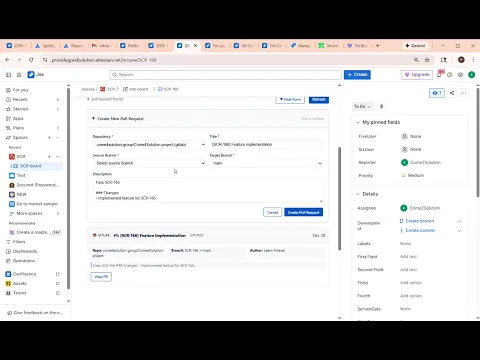Image resolution: width=480 pixels, height=360 pixels.
Task: Open Confluence external link icon
Action: pos(58,274)
